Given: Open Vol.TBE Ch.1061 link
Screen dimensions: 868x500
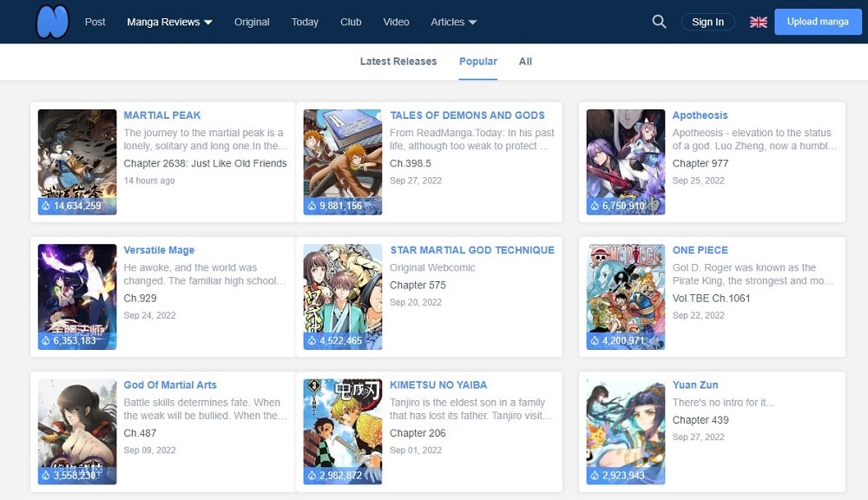Looking at the screenshot, I should click(711, 298).
